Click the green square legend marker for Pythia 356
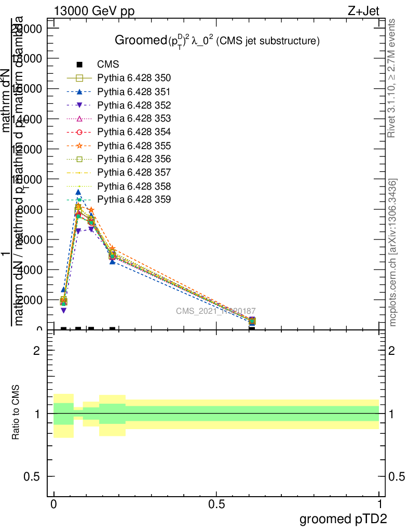This screenshot has height=532, width=408. point(79,159)
